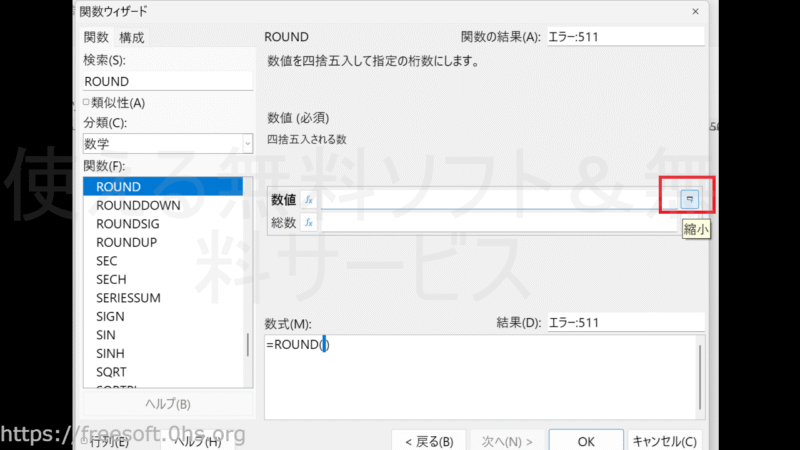Click the fx icon beside 総数 field

pos(309,223)
